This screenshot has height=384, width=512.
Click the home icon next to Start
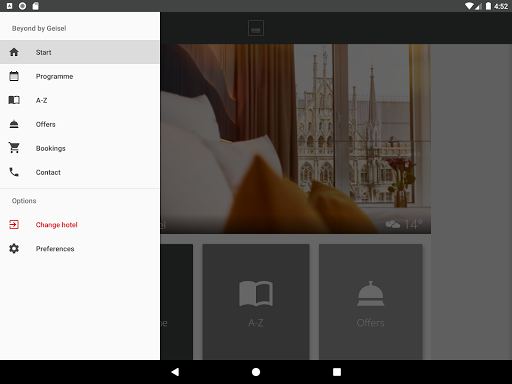(x=14, y=52)
